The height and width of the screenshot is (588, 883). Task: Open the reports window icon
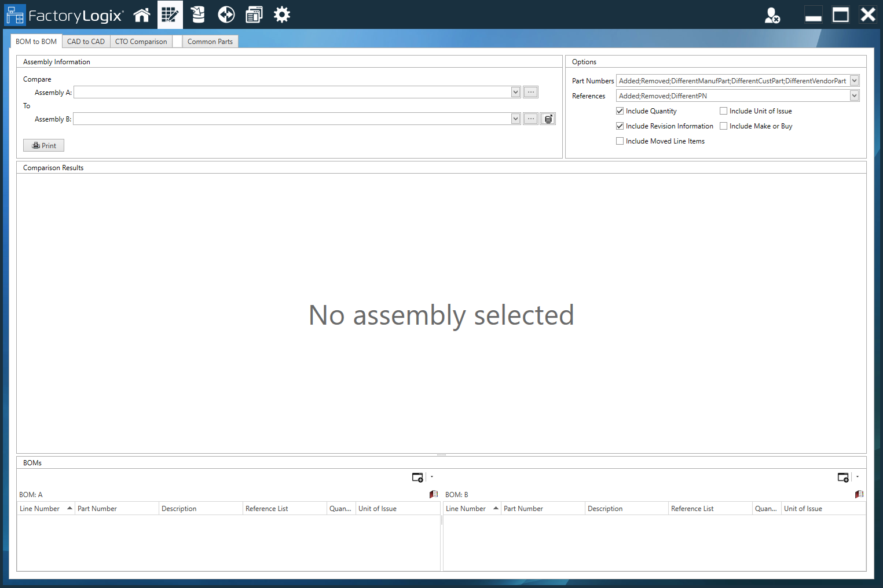click(254, 14)
